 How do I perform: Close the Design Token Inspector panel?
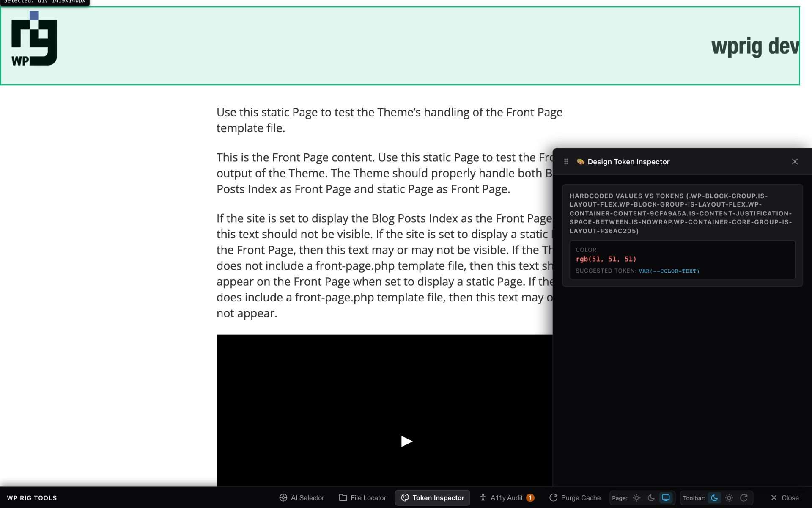pyautogui.click(x=795, y=161)
